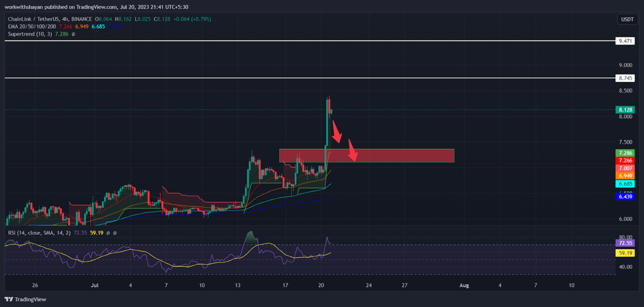
Task: Click the orange 6.949 EMA price tag
Action: pos(625,175)
